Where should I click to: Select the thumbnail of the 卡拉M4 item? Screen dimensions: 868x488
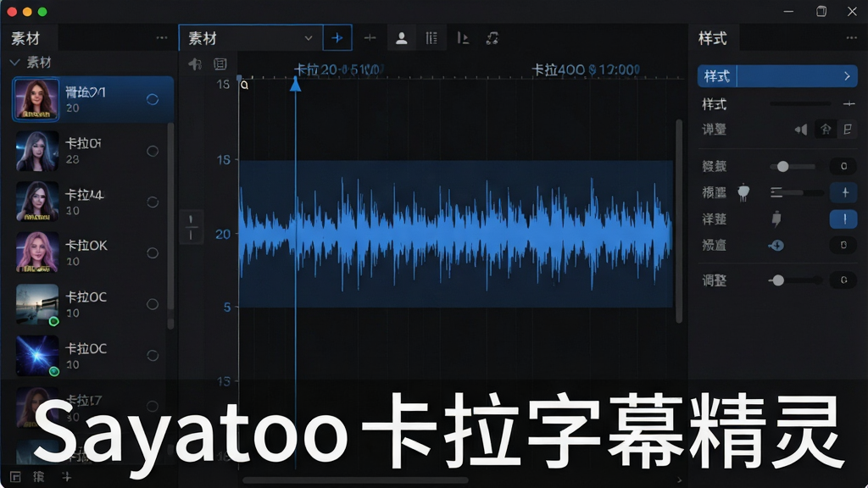click(x=37, y=202)
